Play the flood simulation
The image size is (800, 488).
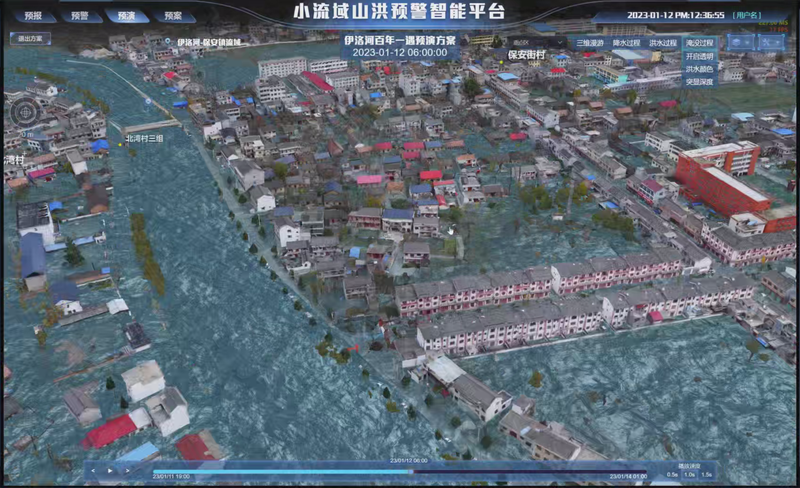(x=110, y=470)
